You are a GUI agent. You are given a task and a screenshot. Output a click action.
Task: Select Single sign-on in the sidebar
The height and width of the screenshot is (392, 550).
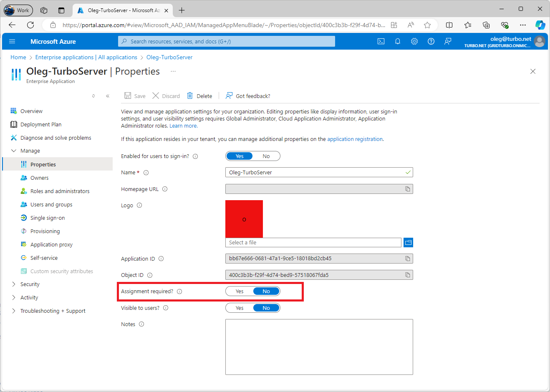(x=47, y=217)
